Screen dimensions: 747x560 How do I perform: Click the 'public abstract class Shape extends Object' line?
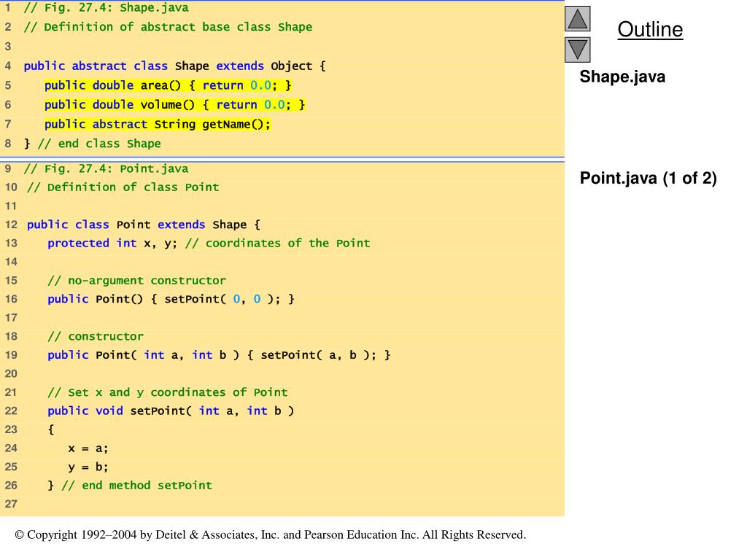tap(174, 66)
